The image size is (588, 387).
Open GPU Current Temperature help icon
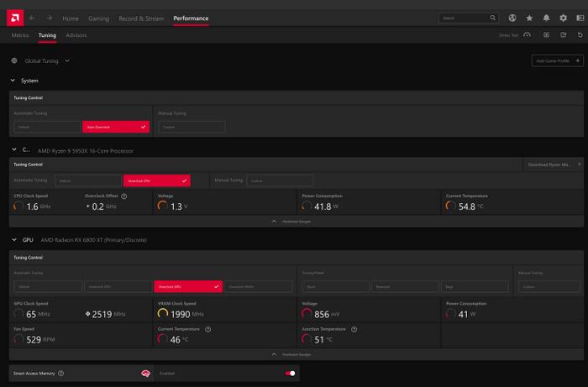(x=207, y=329)
